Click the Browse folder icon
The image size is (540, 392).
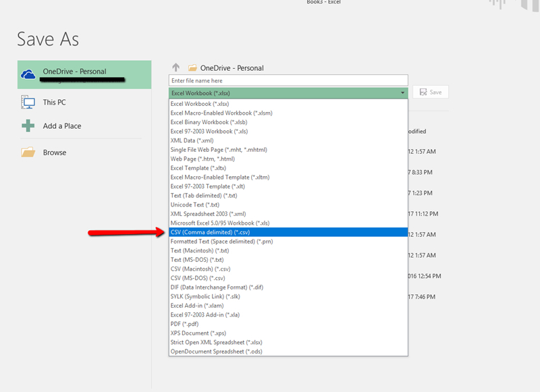(28, 152)
